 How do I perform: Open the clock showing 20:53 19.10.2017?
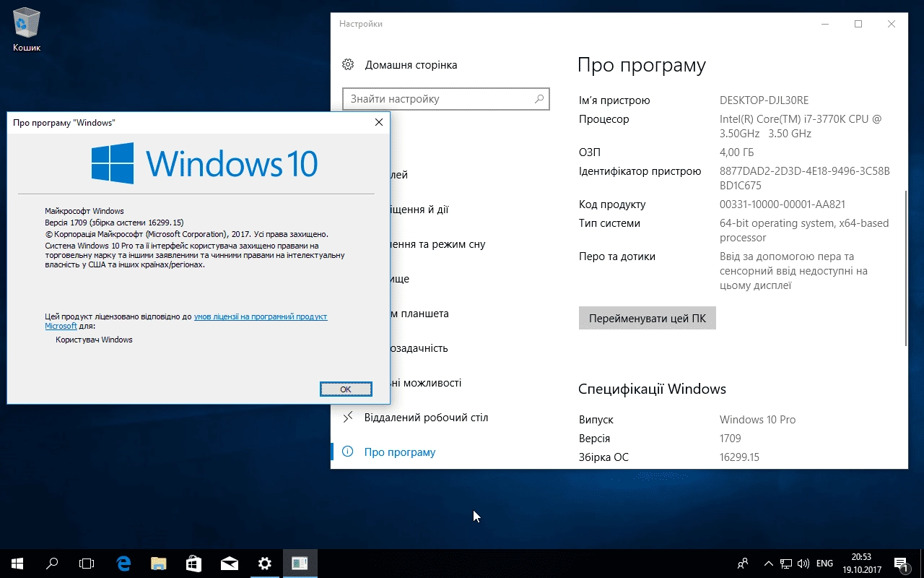point(861,563)
